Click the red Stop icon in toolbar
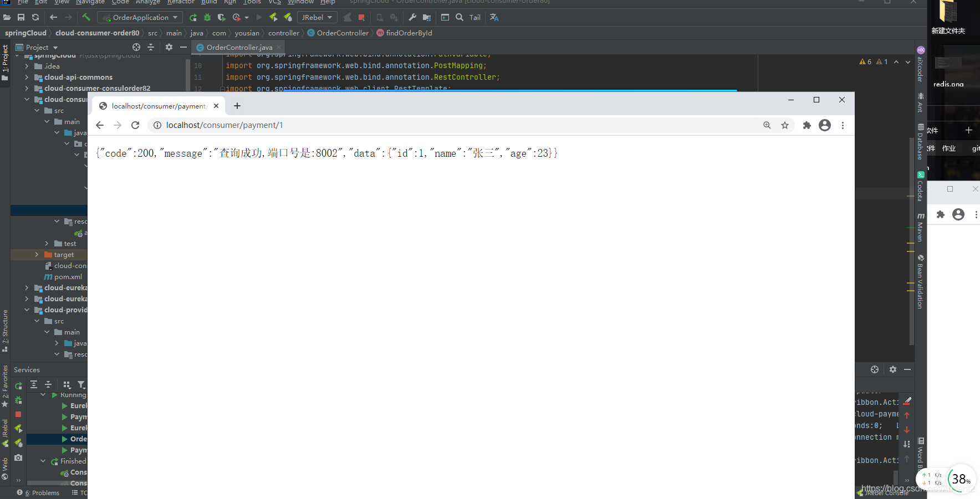The height and width of the screenshot is (499, 980). [x=361, y=17]
